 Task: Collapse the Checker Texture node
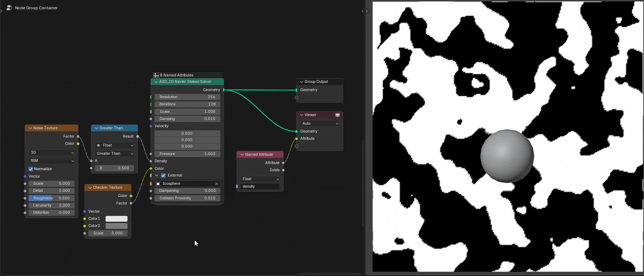[90, 188]
